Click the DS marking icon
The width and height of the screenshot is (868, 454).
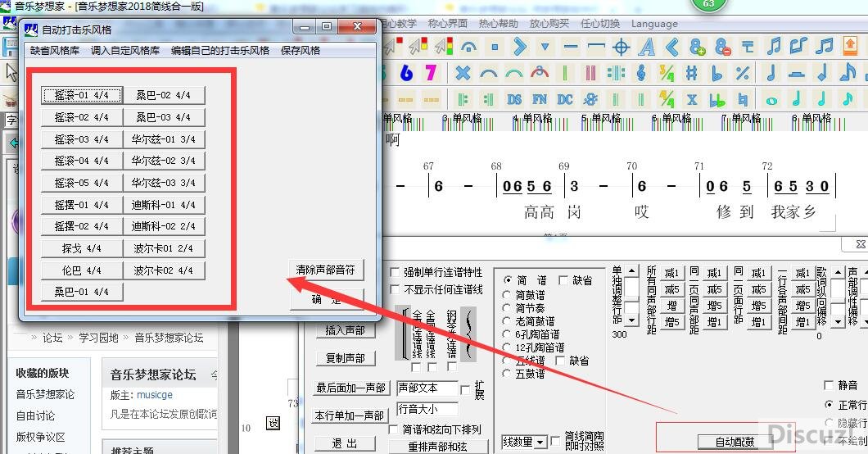[514, 100]
